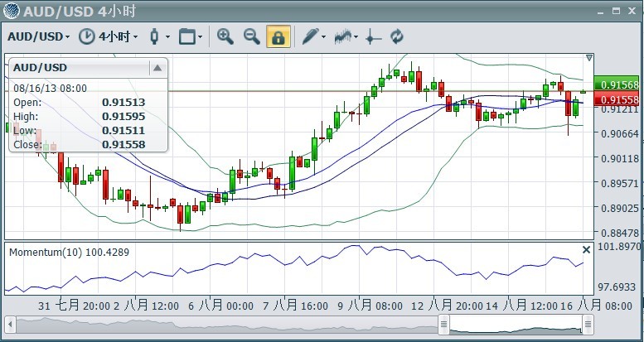Click the Close value 0.91558

pyautogui.click(x=123, y=145)
